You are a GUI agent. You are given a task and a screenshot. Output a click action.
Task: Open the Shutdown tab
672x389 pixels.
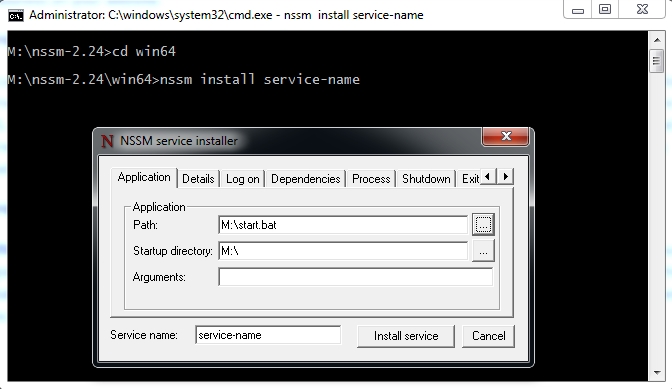pyautogui.click(x=426, y=179)
